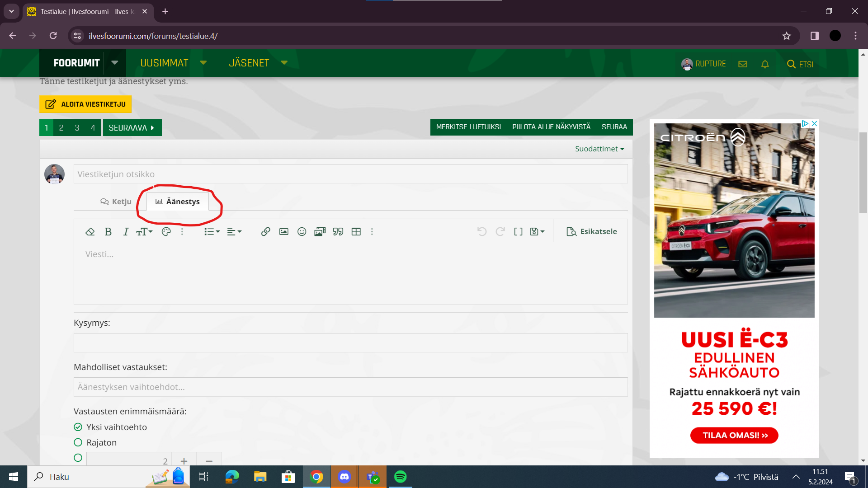Open the font size dropdown
Image resolution: width=868 pixels, height=488 pixels.
[144, 232]
